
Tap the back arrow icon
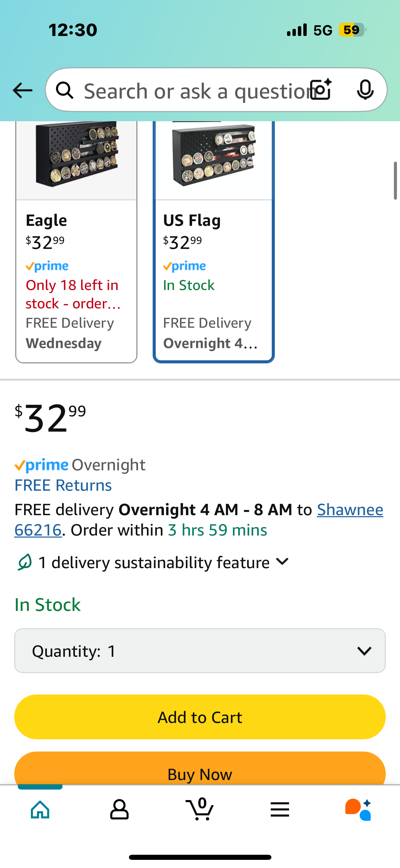coord(22,90)
